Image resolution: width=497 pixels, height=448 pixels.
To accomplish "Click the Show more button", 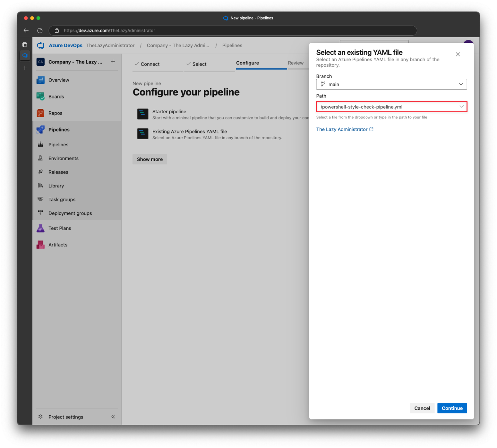I will [x=150, y=159].
